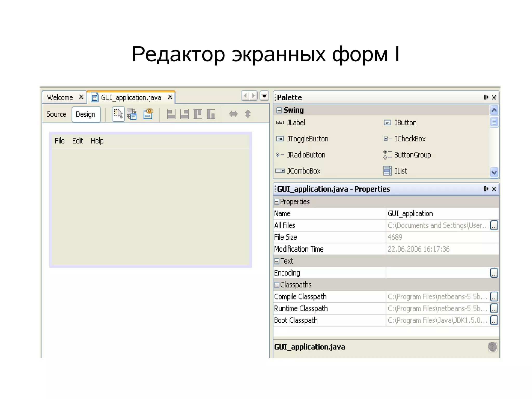
Task: Pick ButtonGroup component from Palette
Action: pos(407,155)
